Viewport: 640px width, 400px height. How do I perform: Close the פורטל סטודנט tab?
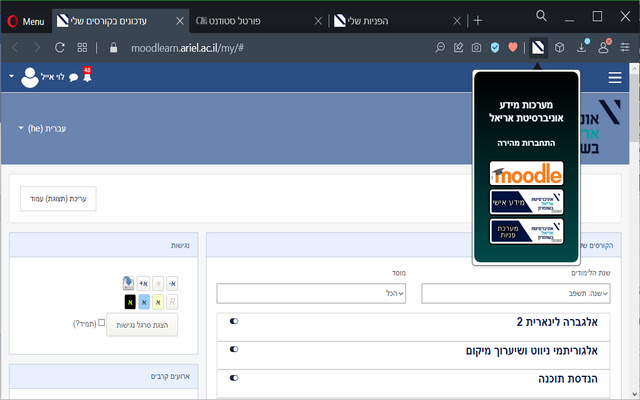pos(318,21)
